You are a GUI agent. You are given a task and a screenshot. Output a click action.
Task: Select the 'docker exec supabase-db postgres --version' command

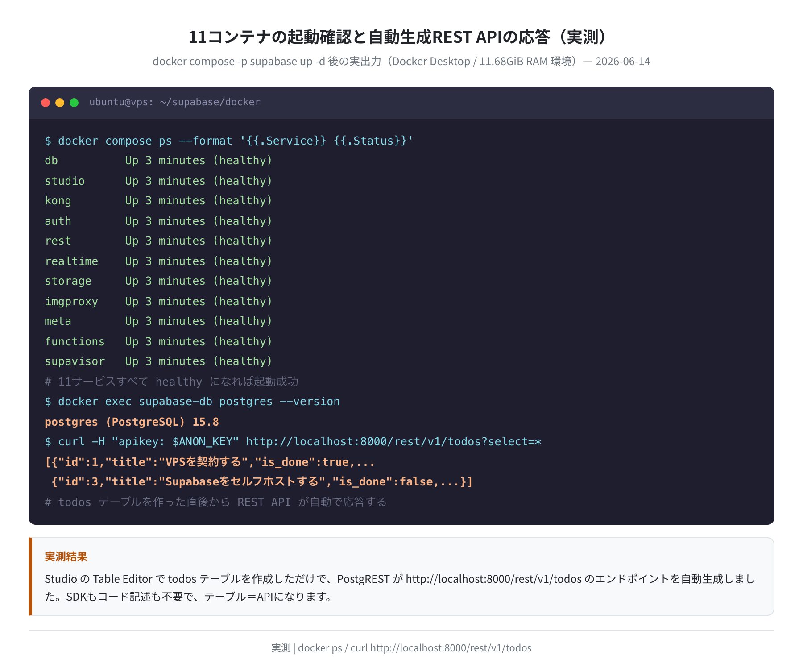(x=192, y=402)
